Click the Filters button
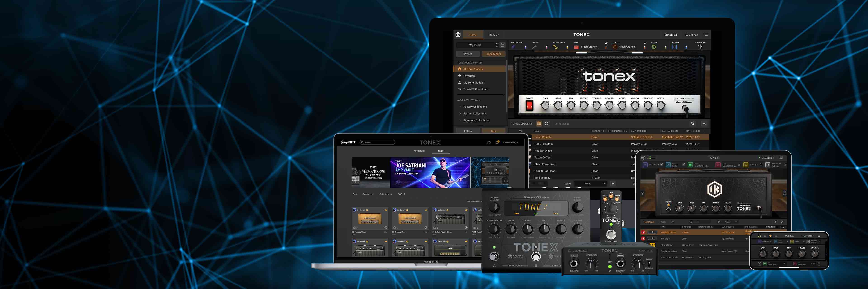This screenshot has height=289, width=868. tap(468, 131)
